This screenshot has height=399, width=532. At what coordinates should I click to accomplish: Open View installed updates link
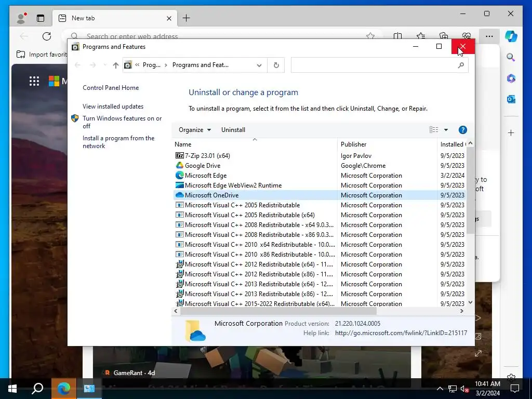click(x=113, y=106)
